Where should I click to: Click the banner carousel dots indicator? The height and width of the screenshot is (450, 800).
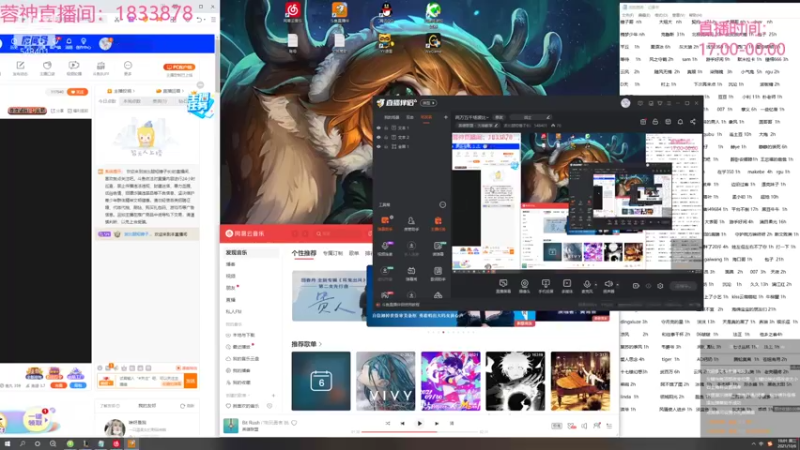click(451, 332)
